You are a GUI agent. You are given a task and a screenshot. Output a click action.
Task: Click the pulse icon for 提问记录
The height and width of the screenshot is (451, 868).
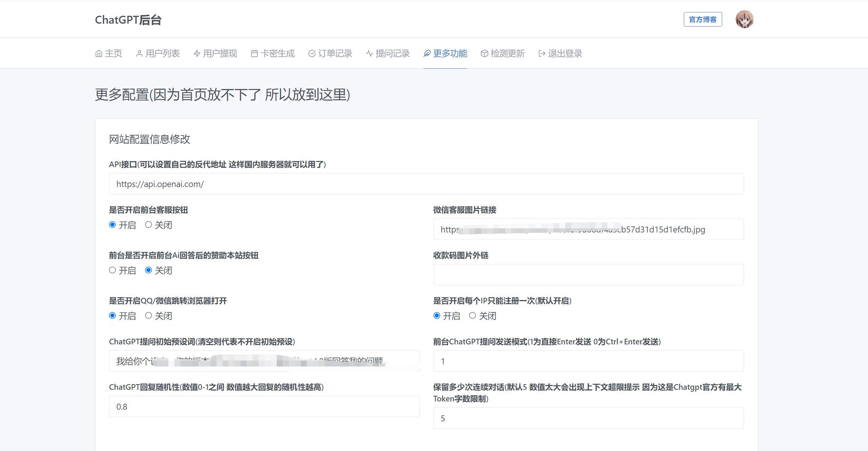click(x=369, y=54)
